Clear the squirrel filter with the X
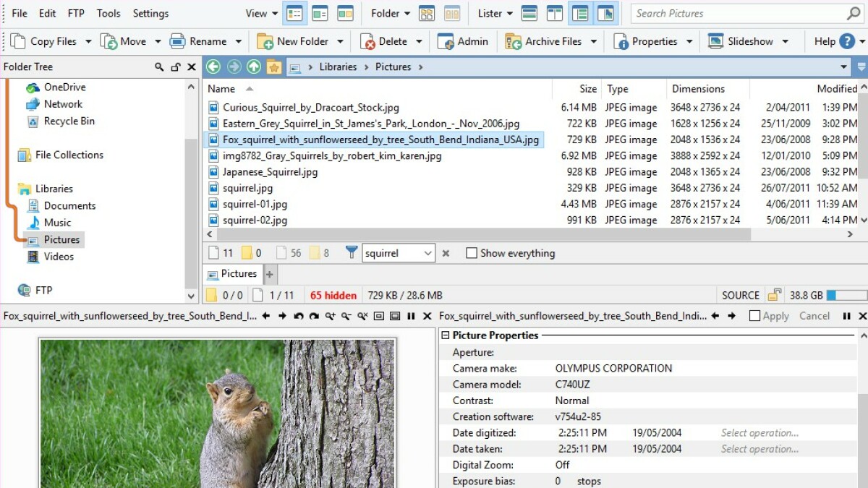 pyautogui.click(x=446, y=253)
